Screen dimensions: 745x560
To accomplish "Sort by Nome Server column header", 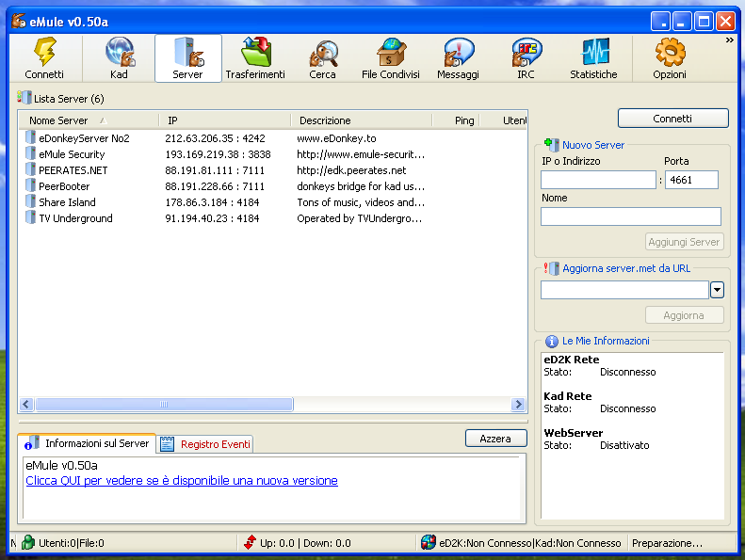I will 58,120.
